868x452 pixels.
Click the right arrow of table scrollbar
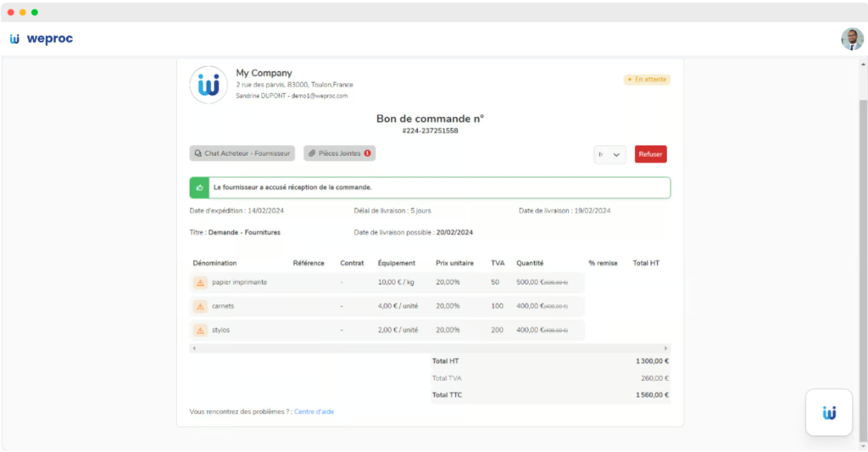coord(665,348)
